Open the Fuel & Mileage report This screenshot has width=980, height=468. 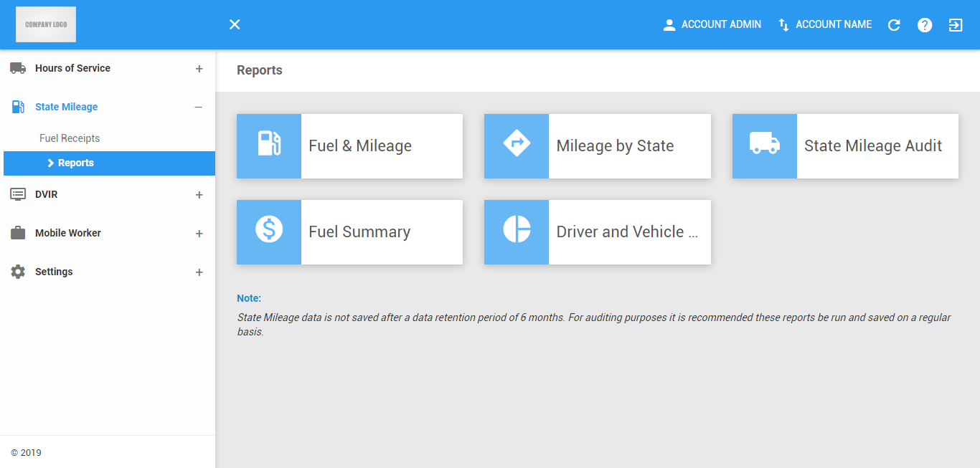point(349,146)
